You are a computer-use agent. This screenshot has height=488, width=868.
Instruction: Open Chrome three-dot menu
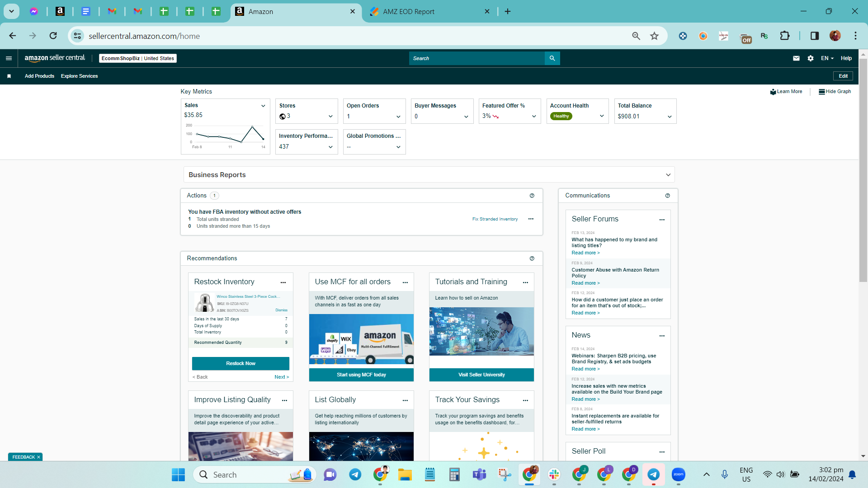[x=855, y=36]
